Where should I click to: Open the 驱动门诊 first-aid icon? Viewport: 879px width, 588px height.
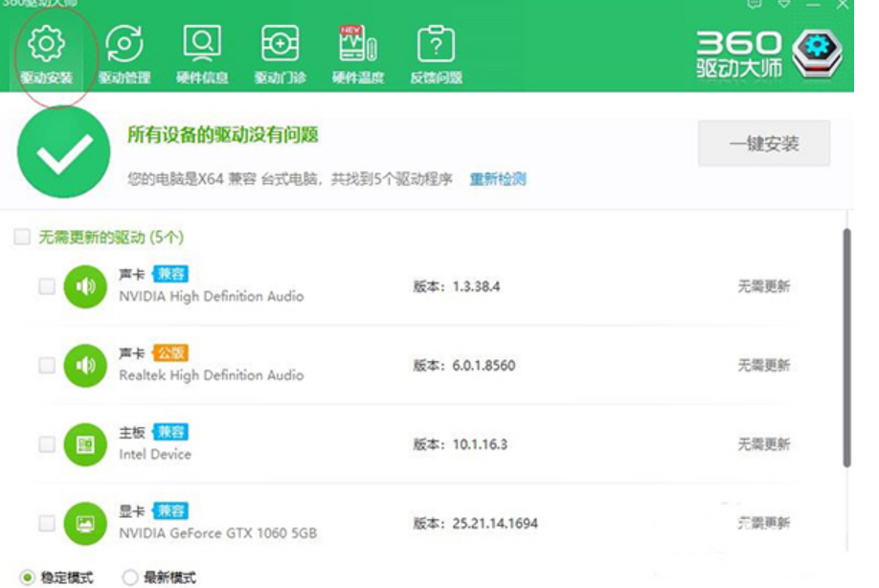(x=280, y=45)
